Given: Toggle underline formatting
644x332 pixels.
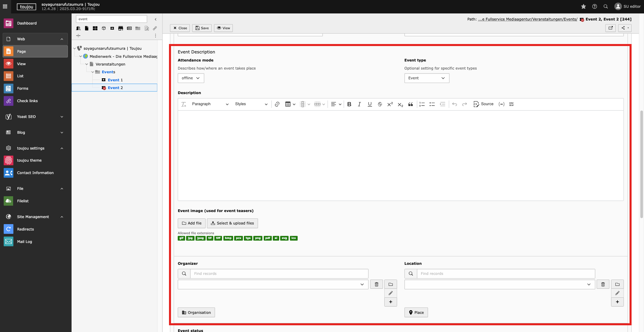Looking at the screenshot, I should tap(370, 104).
